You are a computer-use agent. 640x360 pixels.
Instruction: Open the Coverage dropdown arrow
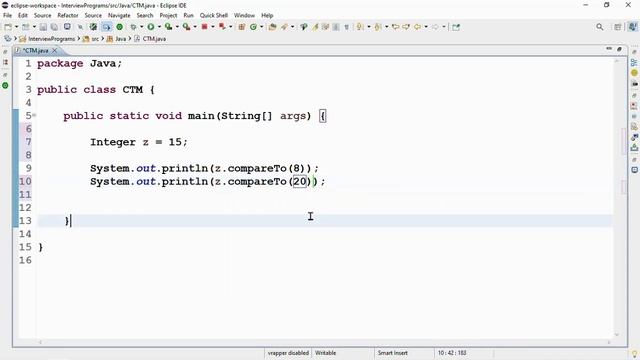pyautogui.click(x=177, y=27)
